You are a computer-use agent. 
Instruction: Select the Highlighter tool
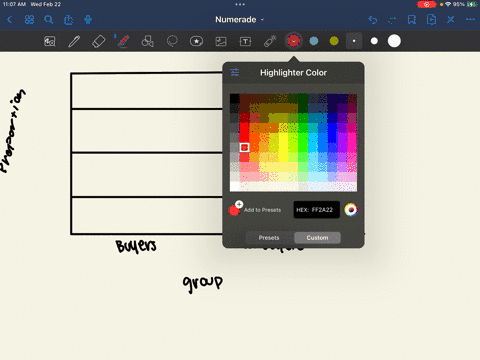[123, 41]
